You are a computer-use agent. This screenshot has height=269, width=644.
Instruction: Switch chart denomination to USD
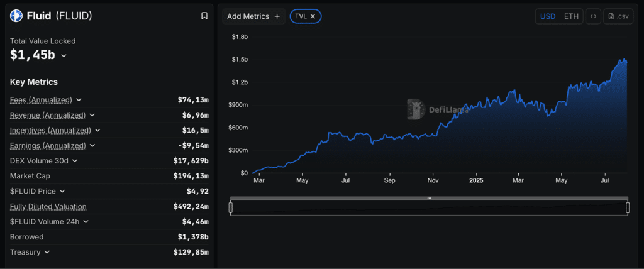click(548, 16)
